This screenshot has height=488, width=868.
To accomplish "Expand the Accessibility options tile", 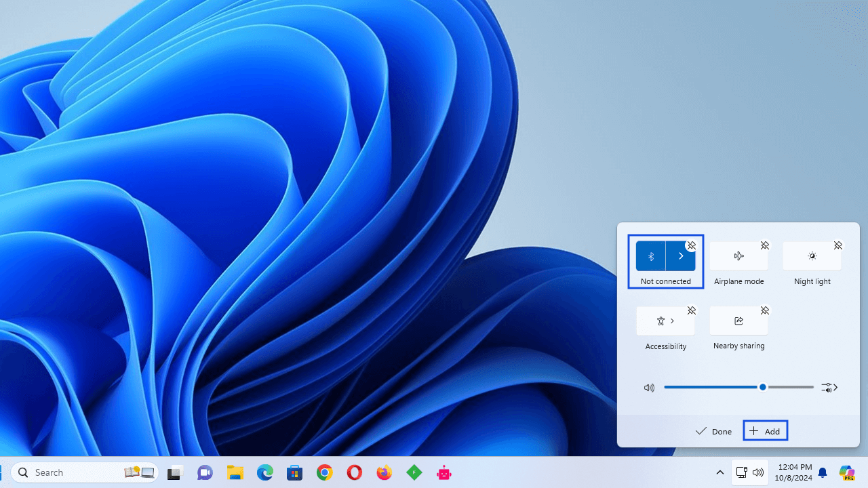I will 665,321.
